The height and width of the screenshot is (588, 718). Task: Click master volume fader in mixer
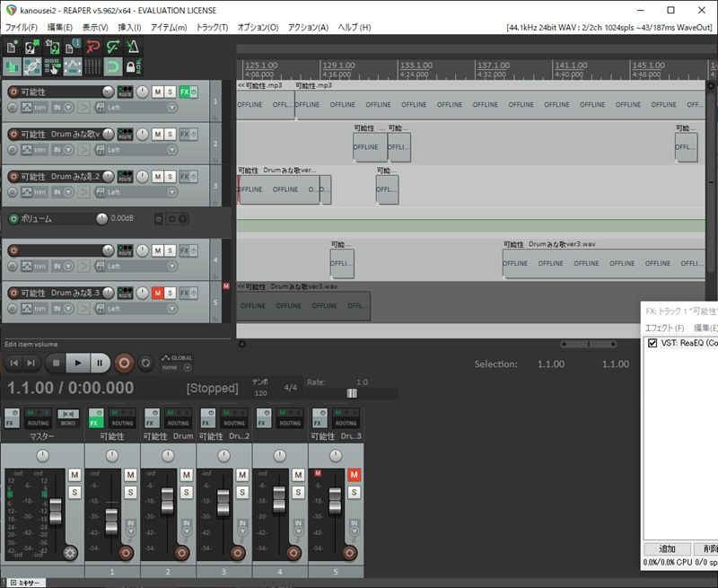pyautogui.click(x=56, y=511)
